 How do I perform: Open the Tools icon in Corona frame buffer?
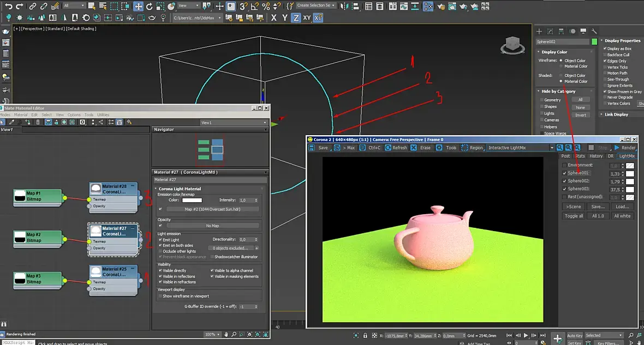pos(440,148)
